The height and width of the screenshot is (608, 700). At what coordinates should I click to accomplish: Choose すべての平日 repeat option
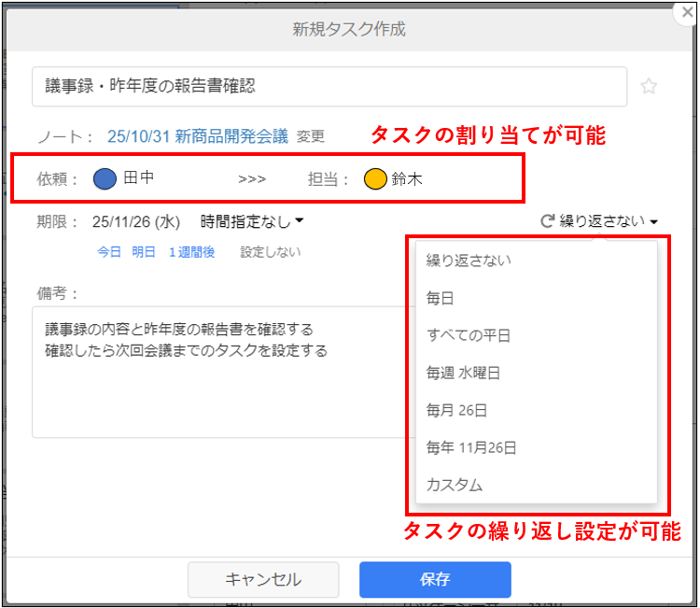468,335
